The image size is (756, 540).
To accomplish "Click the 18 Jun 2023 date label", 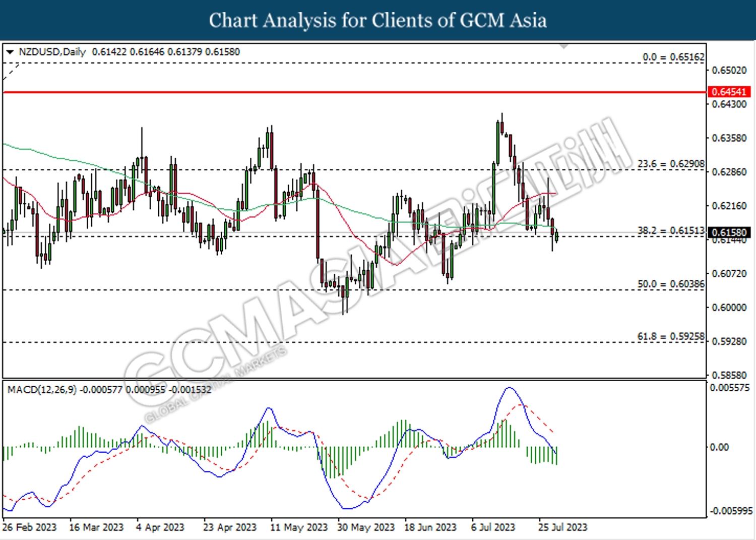I will tap(430, 527).
